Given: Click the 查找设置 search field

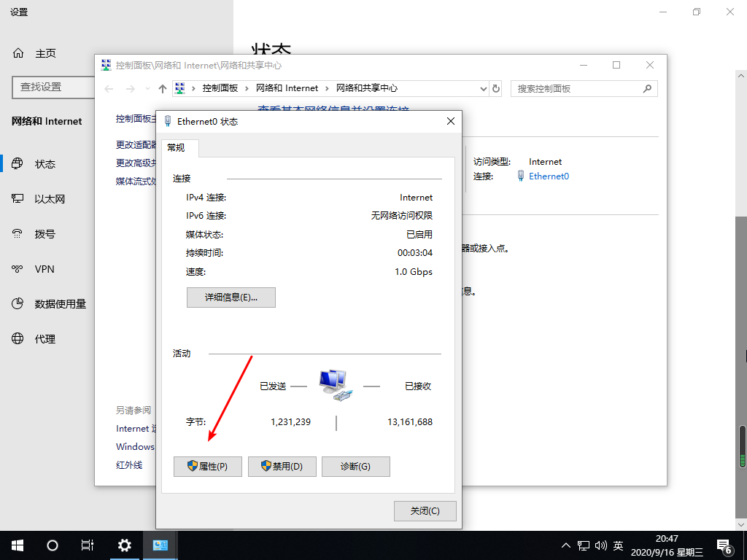Looking at the screenshot, I should 53,87.
